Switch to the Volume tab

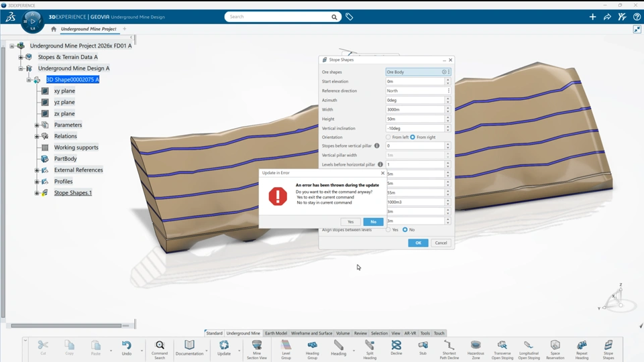343,333
